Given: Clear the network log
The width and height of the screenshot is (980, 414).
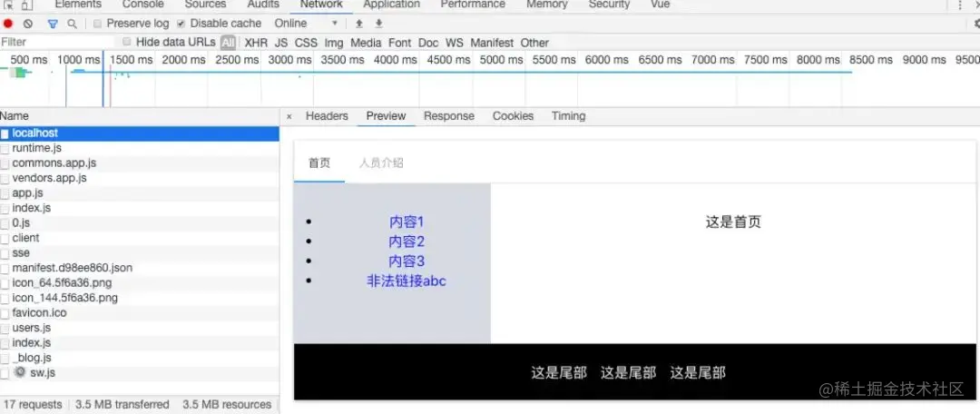Looking at the screenshot, I should [27, 24].
